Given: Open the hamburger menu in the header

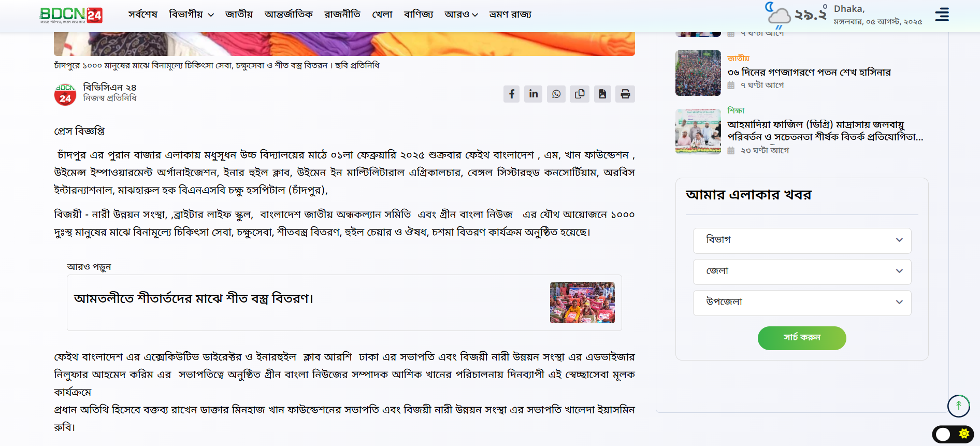Looking at the screenshot, I should coord(942,15).
